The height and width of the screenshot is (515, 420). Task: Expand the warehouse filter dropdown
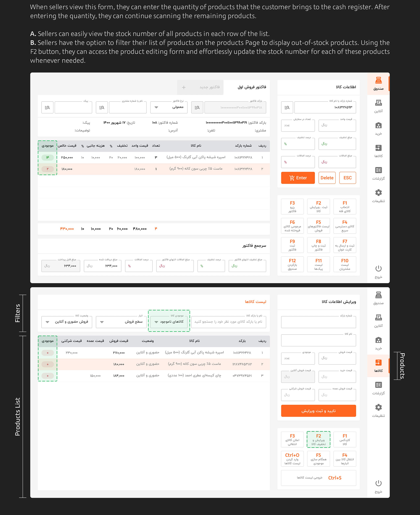tap(121, 322)
